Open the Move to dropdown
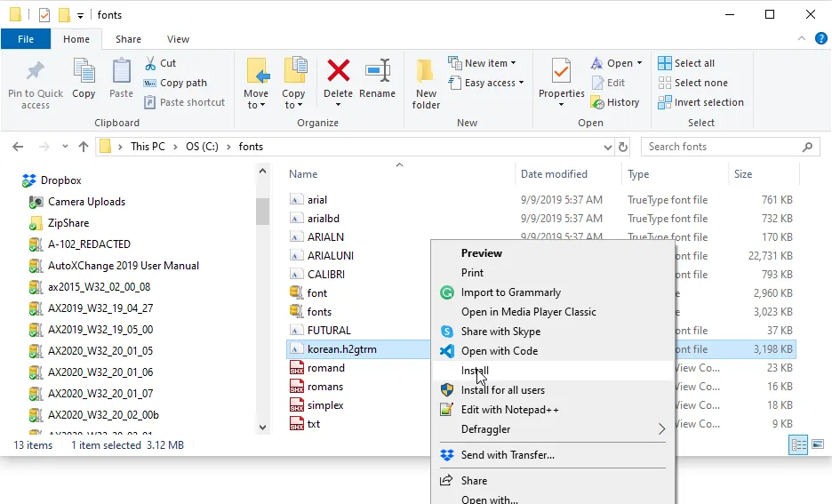This screenshot has width=832, height=504. click(x=256, y=84)
